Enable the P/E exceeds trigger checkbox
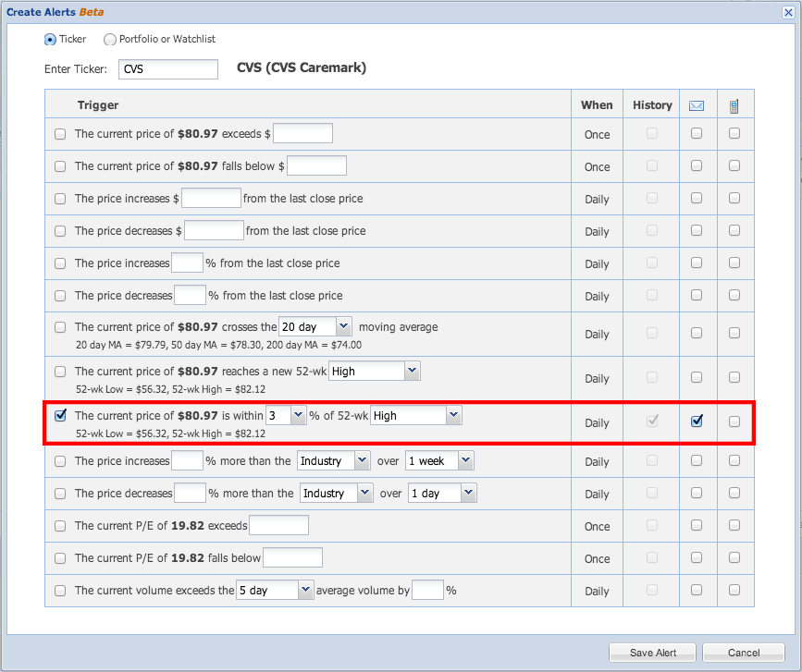The image size is (802, 672). pos(60,525)
